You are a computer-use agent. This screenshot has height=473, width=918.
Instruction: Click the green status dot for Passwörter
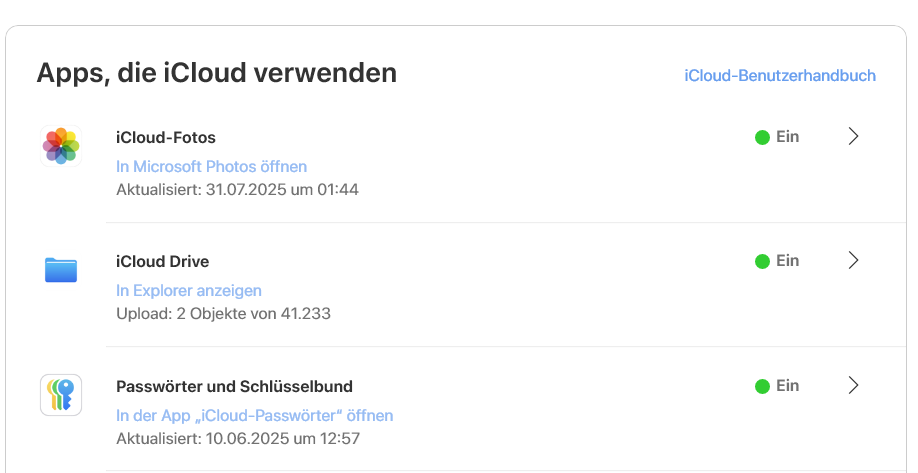coord(762,386)
